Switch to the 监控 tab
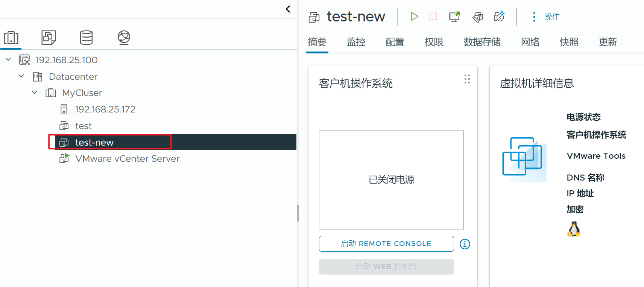The height and width of the screenshot is (287, 644). pyautogui.click(x=356, y=42)
